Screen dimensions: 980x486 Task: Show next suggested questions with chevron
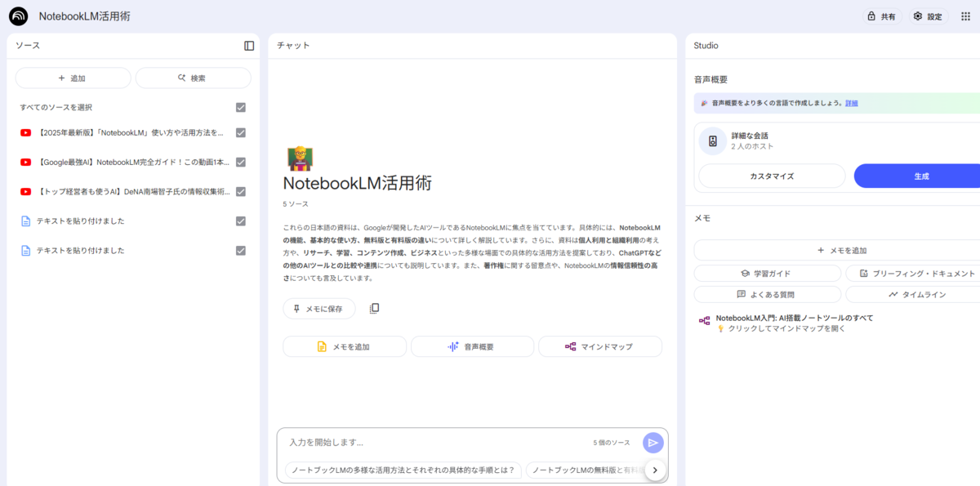coord(655,470)
